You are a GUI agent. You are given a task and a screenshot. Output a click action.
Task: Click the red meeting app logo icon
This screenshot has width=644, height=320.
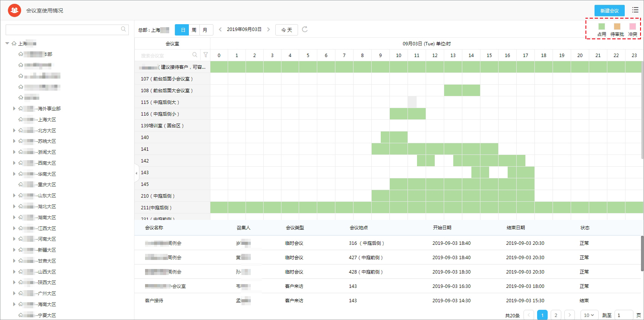click(x=14, y=10)
